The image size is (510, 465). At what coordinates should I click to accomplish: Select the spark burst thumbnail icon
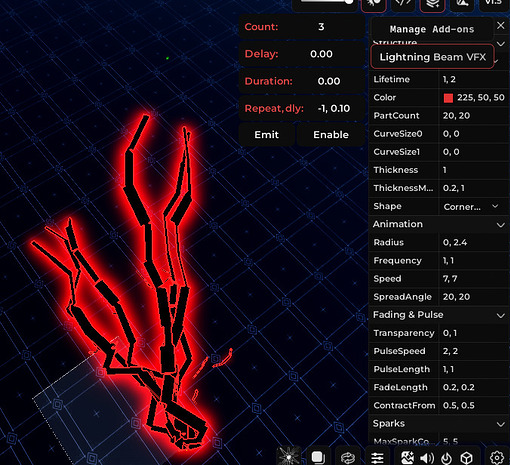[289, 456]
